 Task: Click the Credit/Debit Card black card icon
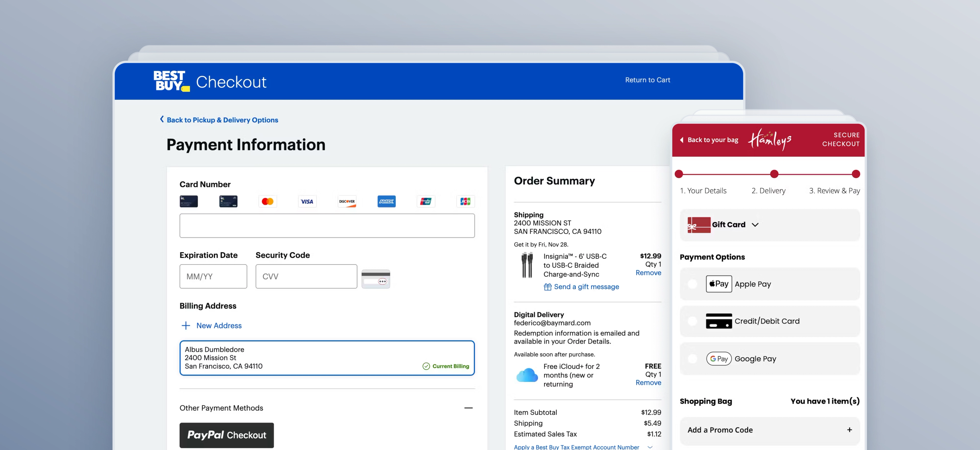[x=719, y=321]
